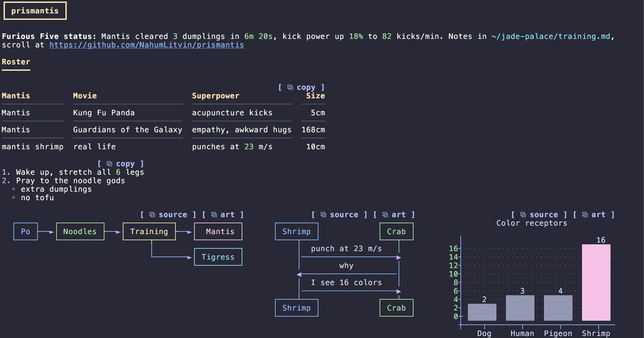644x338 pixels.
Task: Copy the Shrimp-Crab sequence diagram source
Action: click(x=339, y=215)
